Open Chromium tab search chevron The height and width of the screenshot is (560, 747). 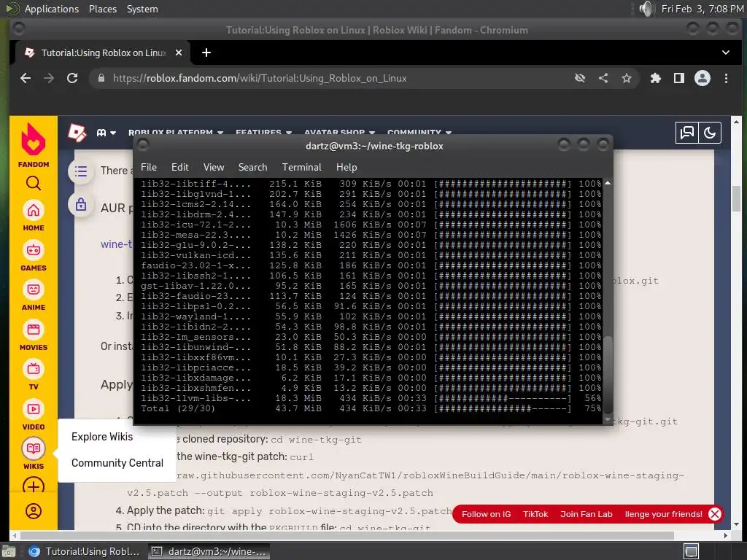(726, 52)
